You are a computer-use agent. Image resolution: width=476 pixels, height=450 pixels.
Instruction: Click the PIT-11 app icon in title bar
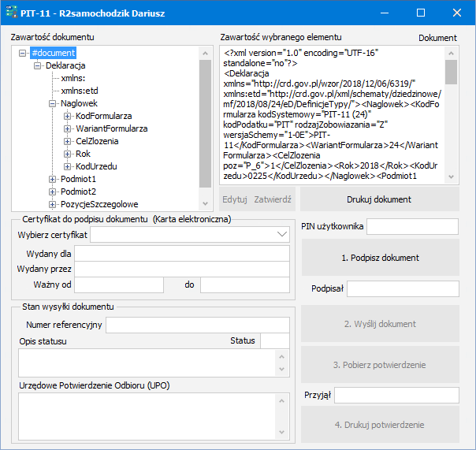(x=10, y=13)
